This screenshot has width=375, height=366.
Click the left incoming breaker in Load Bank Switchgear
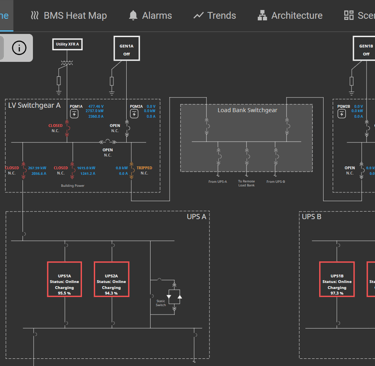coord(207,126)
